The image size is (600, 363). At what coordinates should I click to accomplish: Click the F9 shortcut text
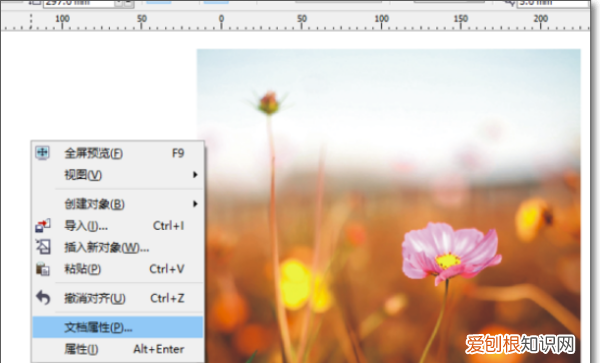[178, 153]
